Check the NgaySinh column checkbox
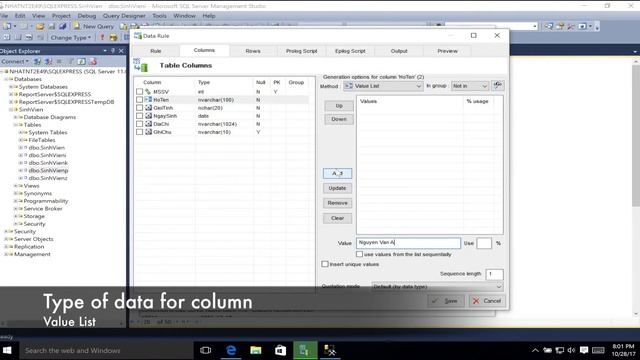The height and width of the screenshot is (360, 640). [140, 116]
